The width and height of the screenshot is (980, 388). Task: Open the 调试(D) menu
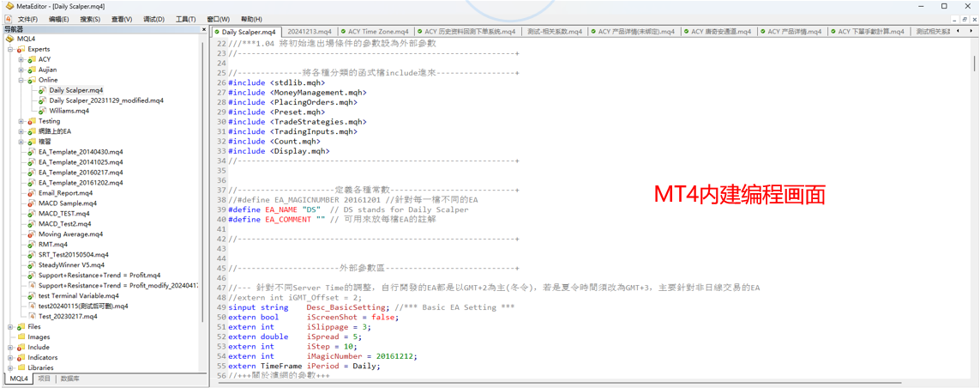[x=153, y=19]
